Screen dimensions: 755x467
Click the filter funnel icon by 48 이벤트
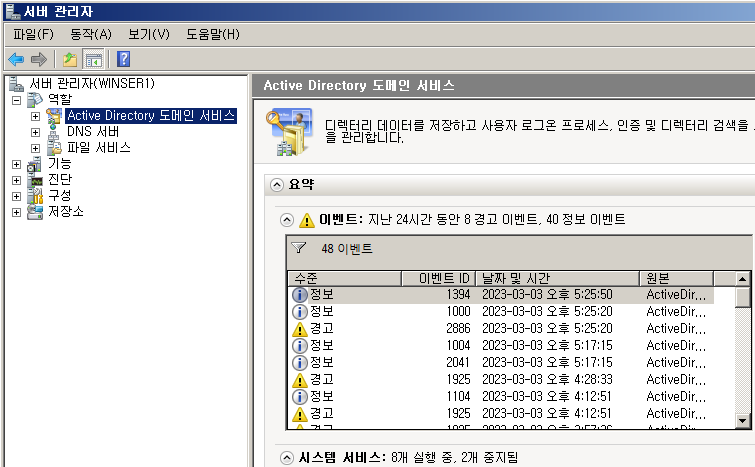[x=299, y=248]
